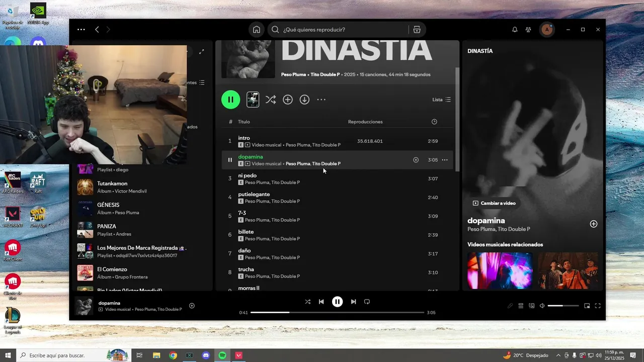
Task: Open Discord from the taskbar
Action: pyautogui.click(x=206, y=355)
